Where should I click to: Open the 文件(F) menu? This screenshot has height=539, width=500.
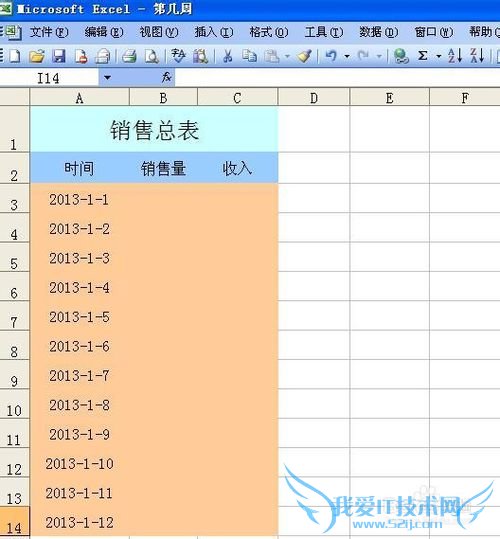click(49, 32)
